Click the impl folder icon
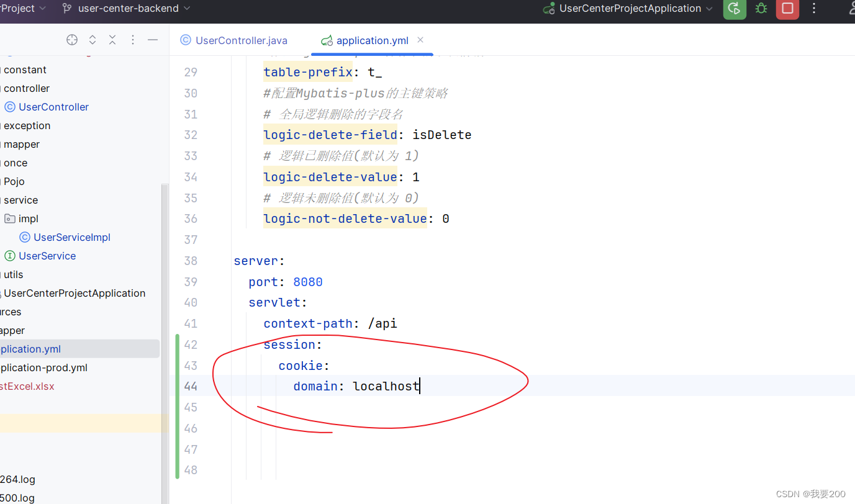Viewport: 855px width, 504px height. tap(10, 218)
